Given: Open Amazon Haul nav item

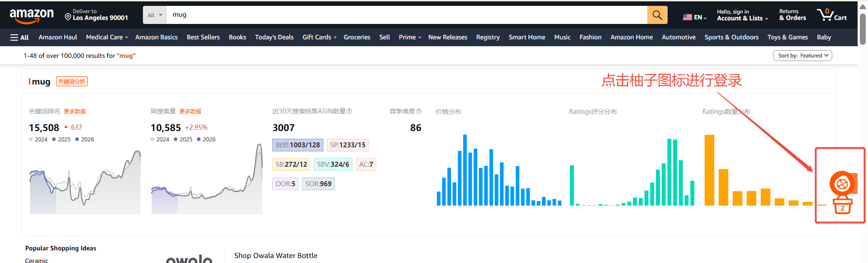Looking at the screenshot, I should (58, 37).
